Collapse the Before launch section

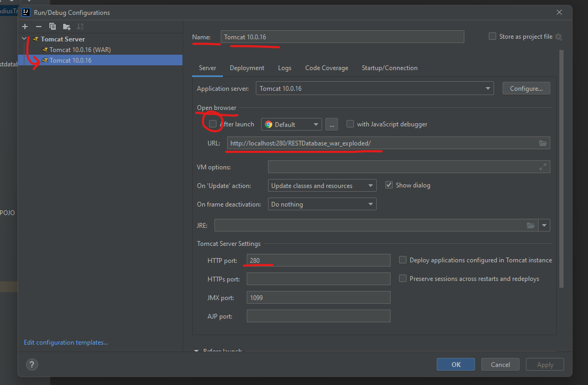click(196, 351)
